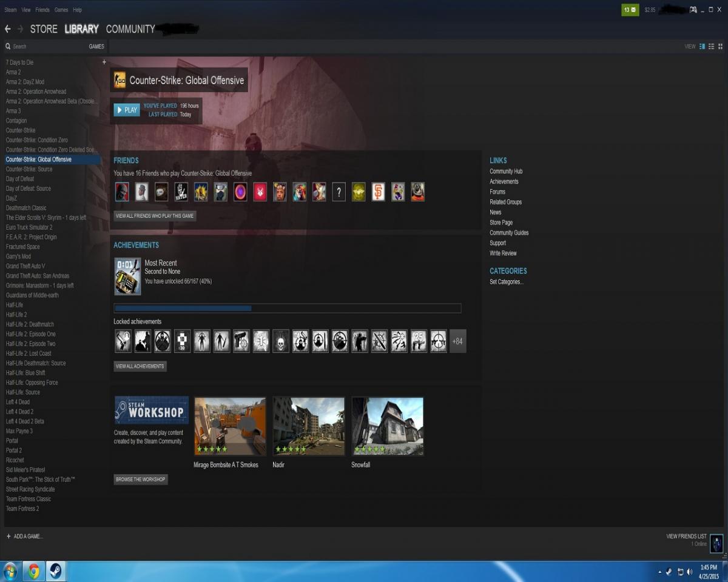Select Left 4 Dead 2 Beta in the list
The width and height of the screenshot is (728, 582).
[25, 421]
